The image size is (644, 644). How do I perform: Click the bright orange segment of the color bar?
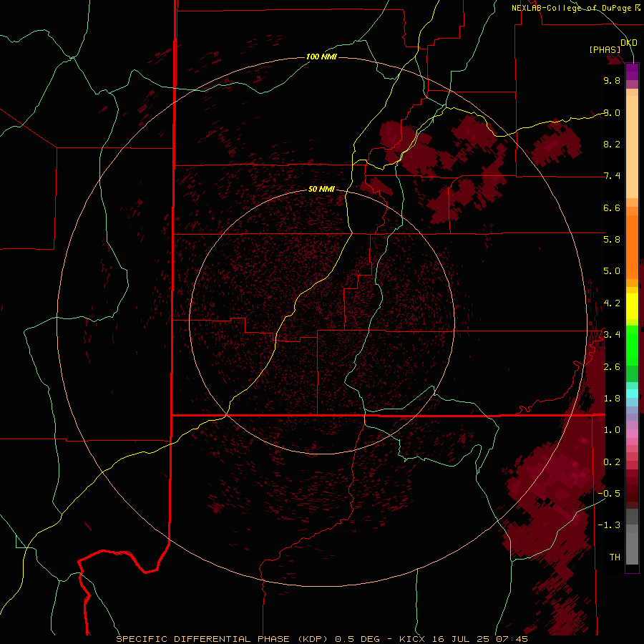click(632, 248)
